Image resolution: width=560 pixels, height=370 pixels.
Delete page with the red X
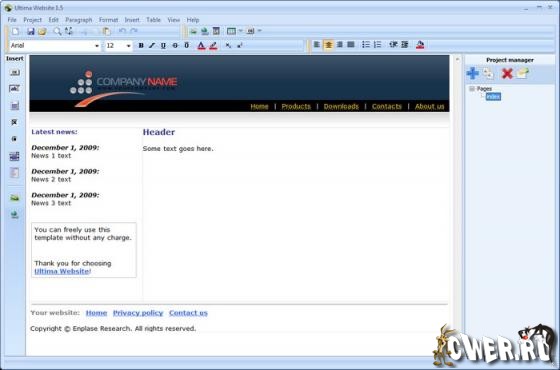point(507,74)
